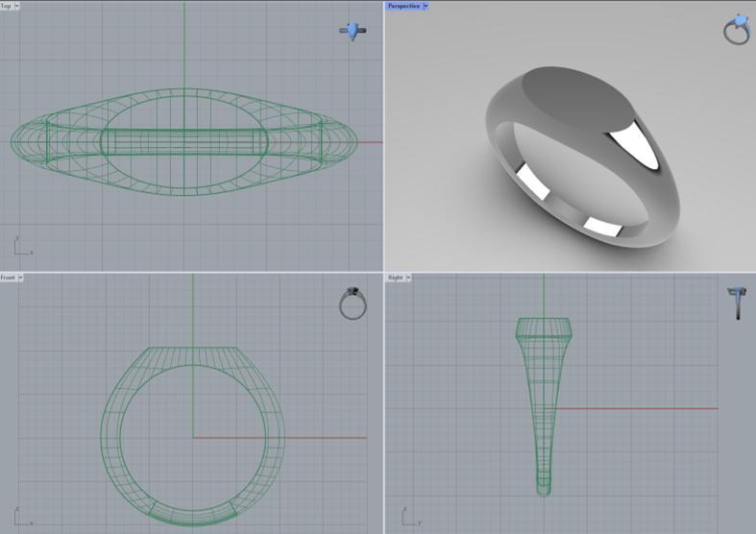Click the axis indicator in Top viewport
This screenshot has width=756, height=534.
pyautogui.click(x=22, y=246)
